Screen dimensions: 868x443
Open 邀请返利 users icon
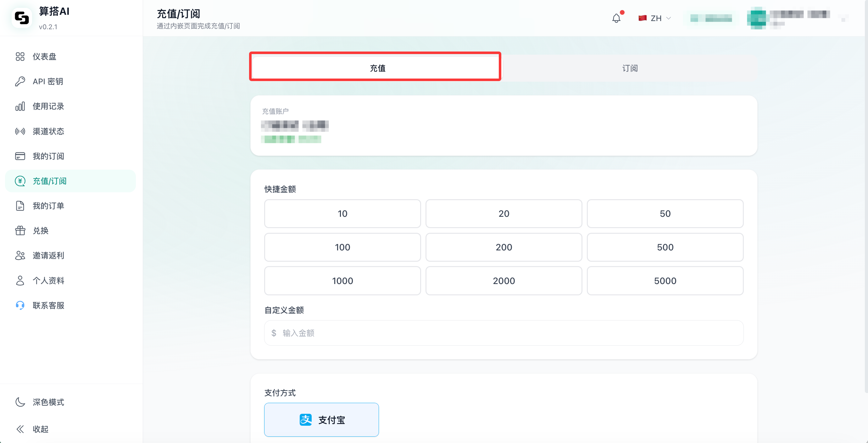point(20,255)
